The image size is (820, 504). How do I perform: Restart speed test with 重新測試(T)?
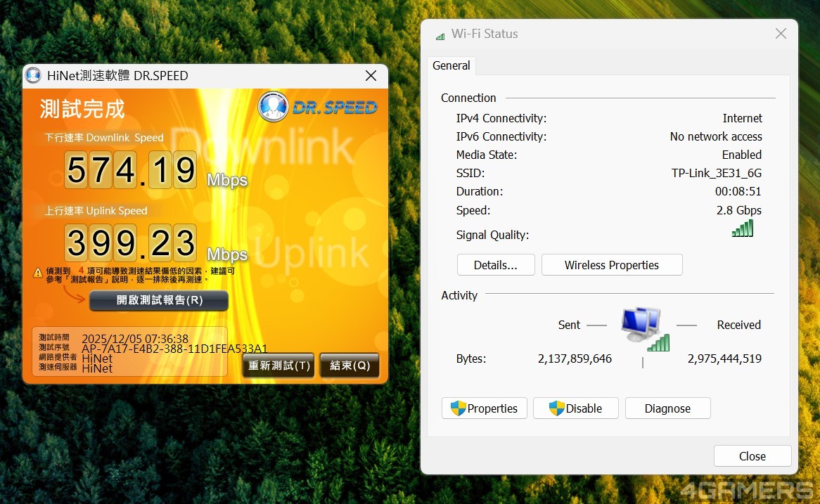coord(278,366)
